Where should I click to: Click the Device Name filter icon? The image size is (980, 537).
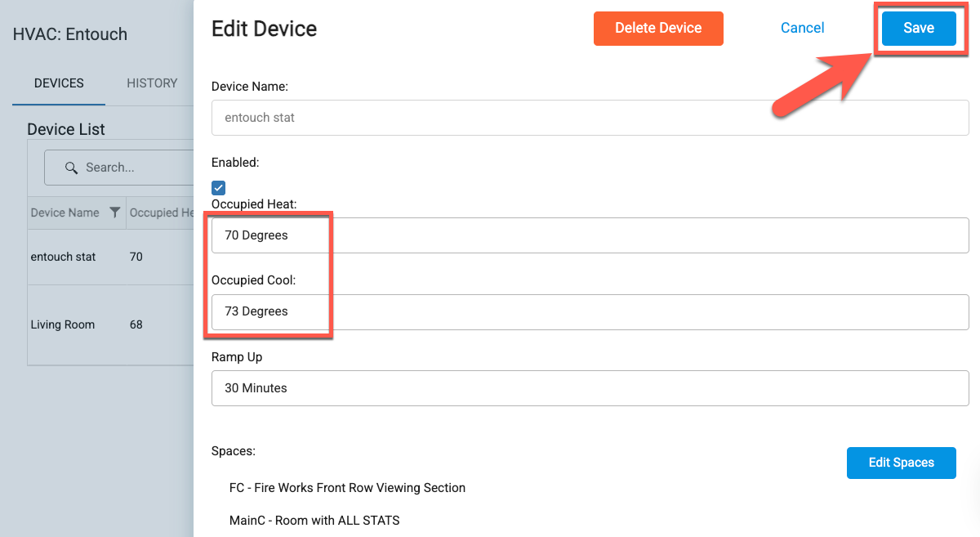click(x=115, y=213)
